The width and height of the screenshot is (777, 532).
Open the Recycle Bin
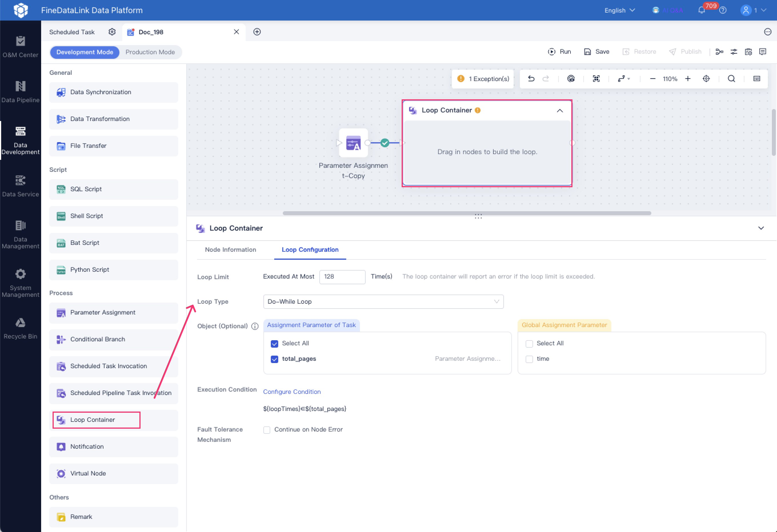coord(20,329)
